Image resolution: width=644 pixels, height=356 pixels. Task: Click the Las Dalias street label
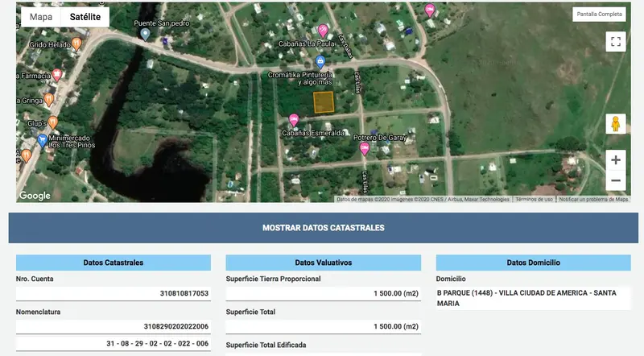click(345, 47)
